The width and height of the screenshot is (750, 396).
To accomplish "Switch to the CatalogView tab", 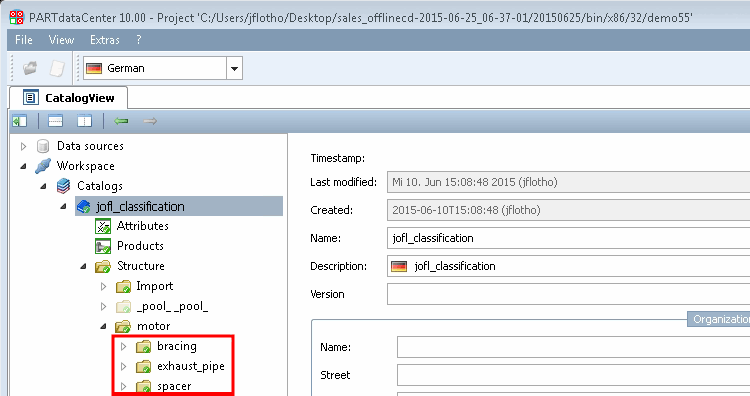I will pyautogui.click(x=69, y=98).
